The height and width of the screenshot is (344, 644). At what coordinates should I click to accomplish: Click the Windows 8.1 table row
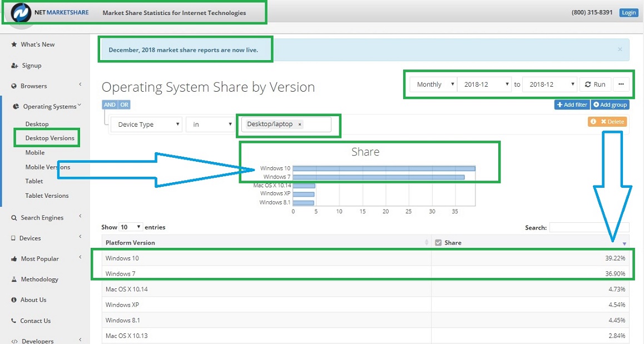[365, 320]
